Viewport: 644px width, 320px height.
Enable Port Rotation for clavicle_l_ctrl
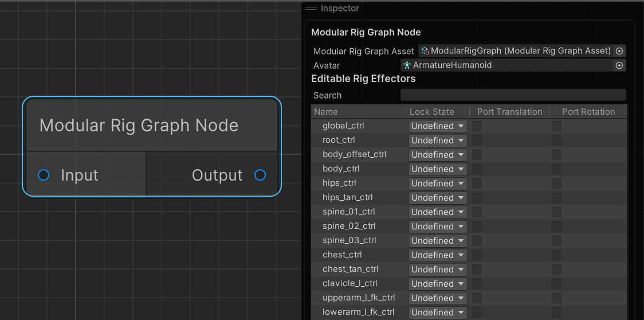click(x=556, y=283)
